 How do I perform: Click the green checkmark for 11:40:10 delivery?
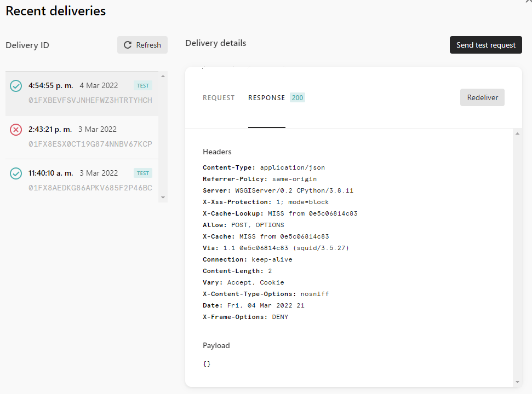tap(16, 173)
